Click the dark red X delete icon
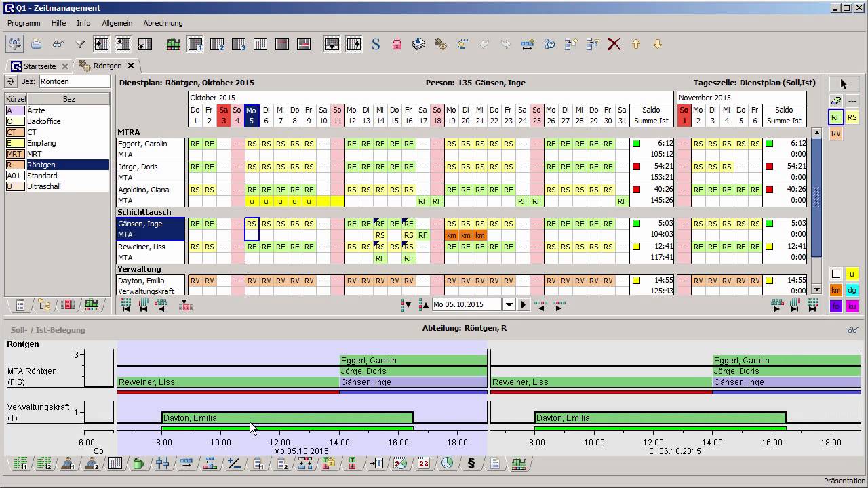868x488 pixels. point(614,44)
